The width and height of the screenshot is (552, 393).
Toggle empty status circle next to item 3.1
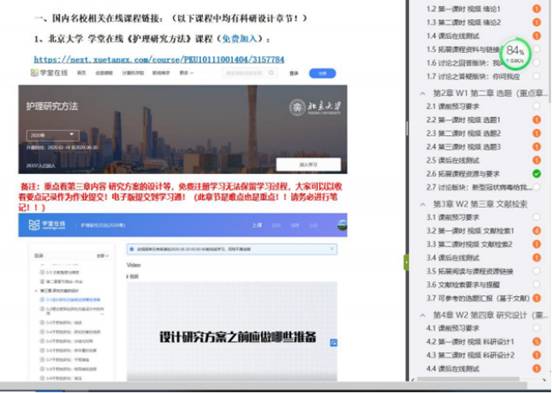click(537, 217)
